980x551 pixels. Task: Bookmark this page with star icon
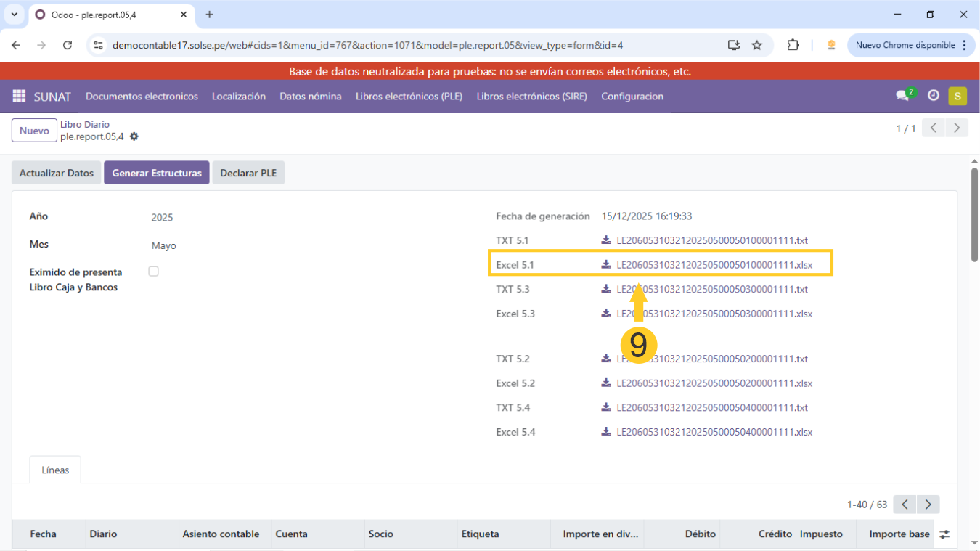coord(756,45)
